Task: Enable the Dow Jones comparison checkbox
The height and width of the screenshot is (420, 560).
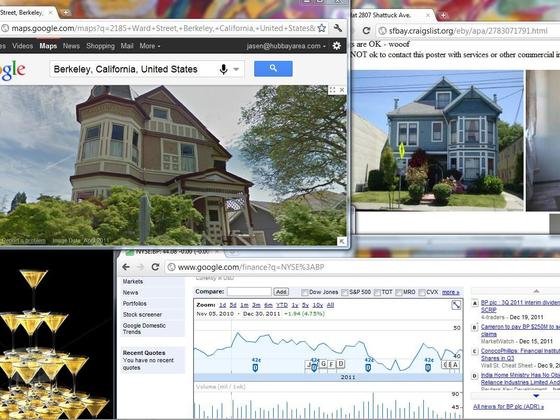Action: pyautogui.click(x=305, y=292)
